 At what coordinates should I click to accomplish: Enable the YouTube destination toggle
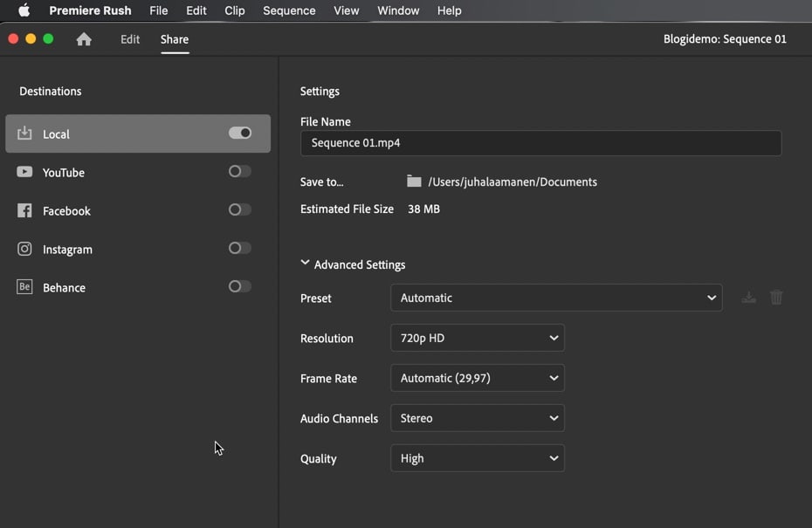click(240, 171)
